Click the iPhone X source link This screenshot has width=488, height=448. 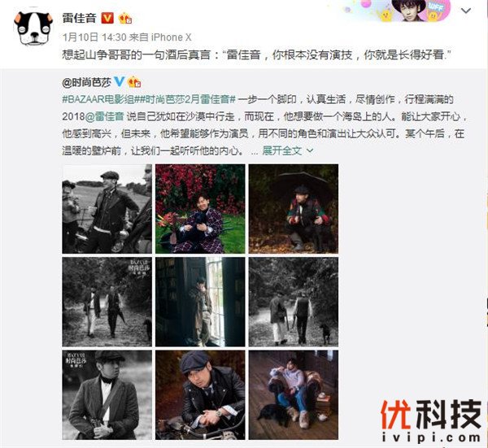[x=171, y=37]
